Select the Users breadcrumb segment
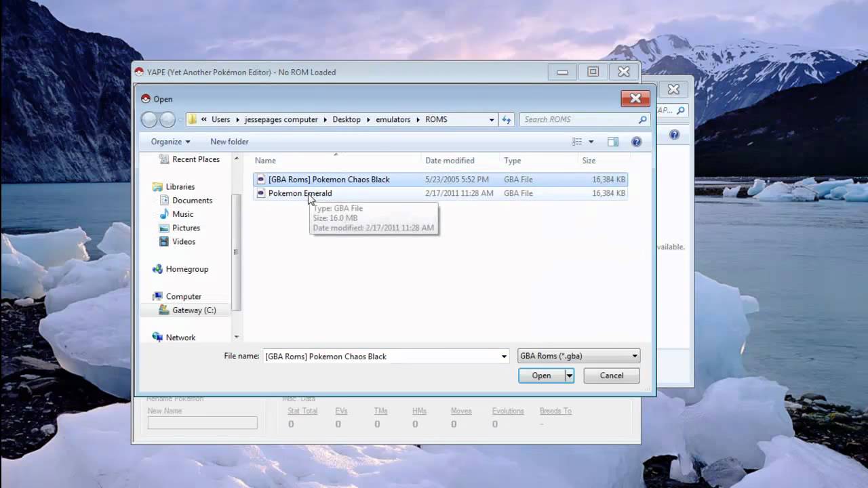 [x=220, y=119]
